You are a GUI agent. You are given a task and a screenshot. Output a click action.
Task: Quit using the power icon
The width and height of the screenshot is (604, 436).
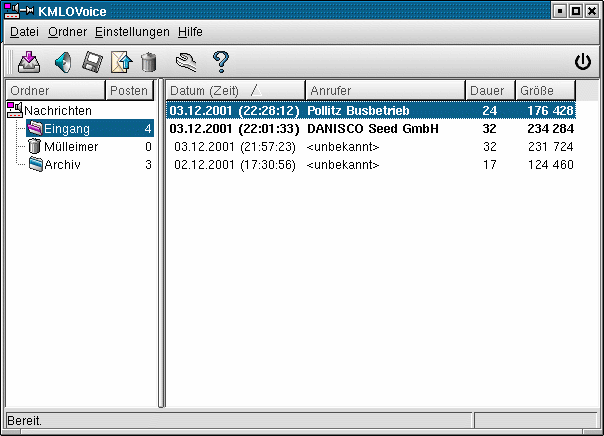pos(583,62)
